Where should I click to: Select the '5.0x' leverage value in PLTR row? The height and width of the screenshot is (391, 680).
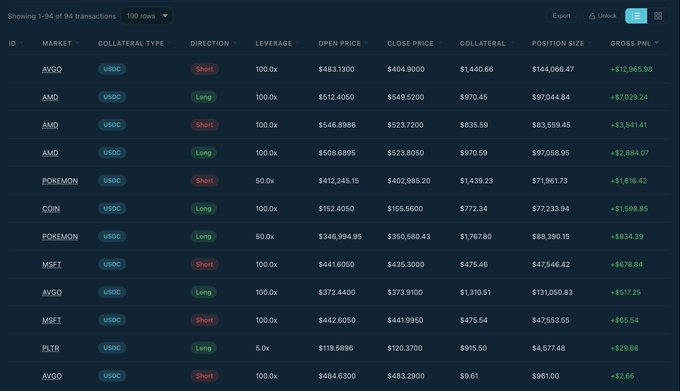262,348
